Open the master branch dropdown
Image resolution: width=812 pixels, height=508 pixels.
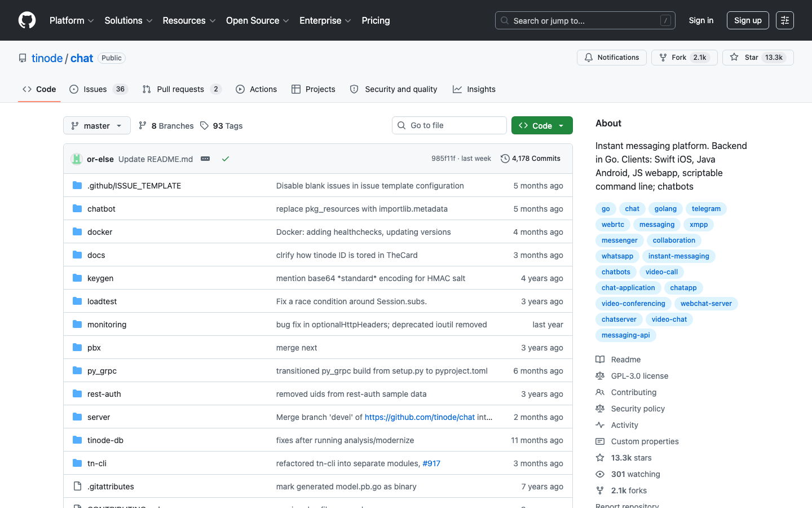97,126
